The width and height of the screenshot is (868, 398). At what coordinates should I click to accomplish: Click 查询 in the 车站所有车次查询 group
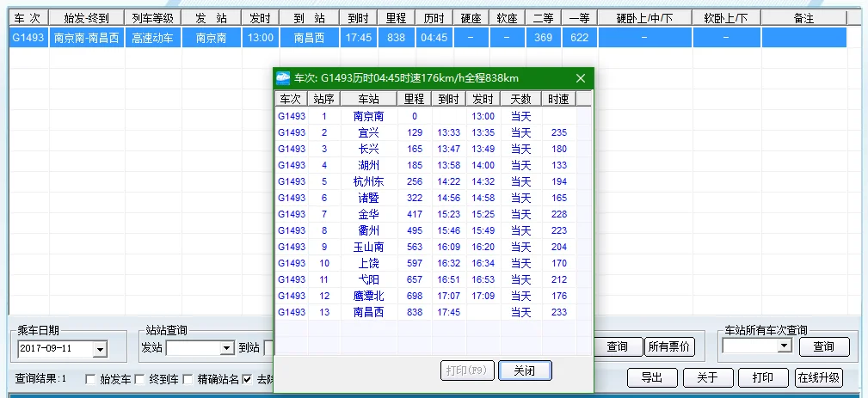pos(824,346)
